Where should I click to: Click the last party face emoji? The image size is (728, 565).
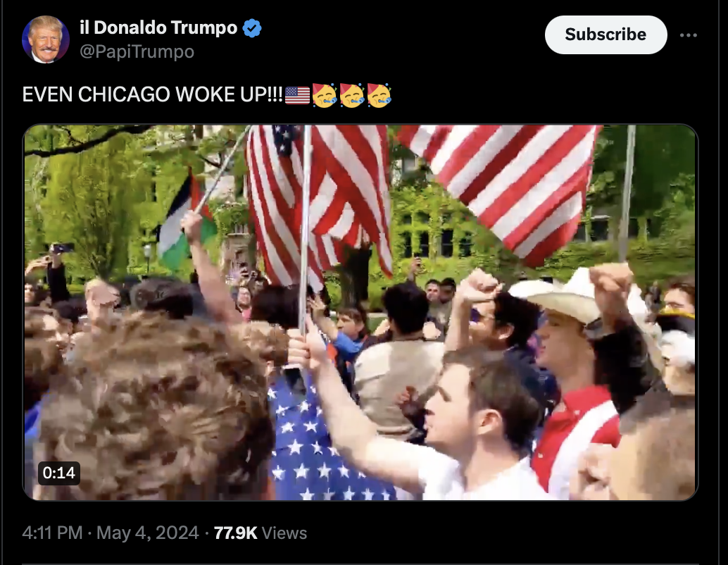coord(379,95)
